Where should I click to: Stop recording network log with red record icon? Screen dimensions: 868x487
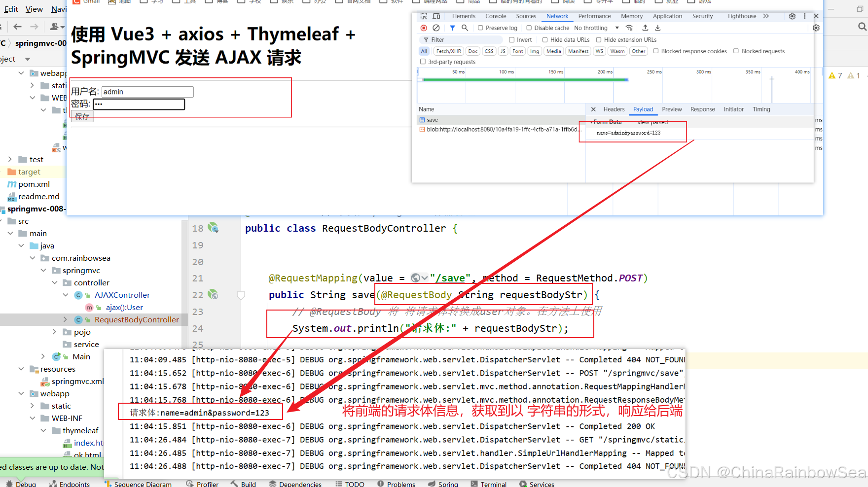click(x=424, y=28)
